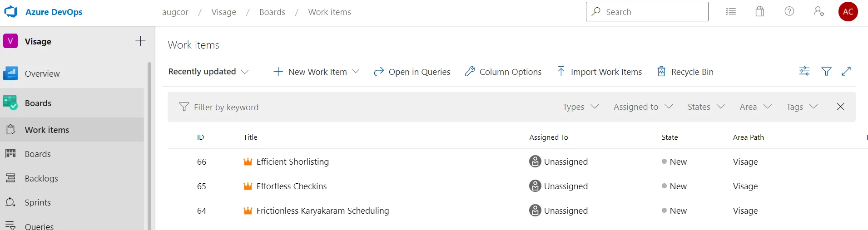Viewport: 868px width, 230px height.
Task: Enter full screen mode with expand icon
Action: (846, 71)
